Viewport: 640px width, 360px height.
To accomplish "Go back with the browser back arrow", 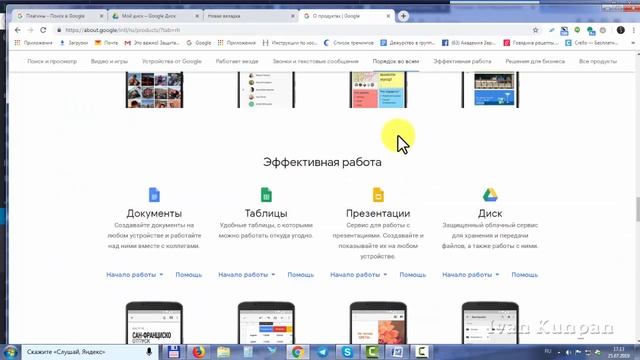I will point(17,30).
